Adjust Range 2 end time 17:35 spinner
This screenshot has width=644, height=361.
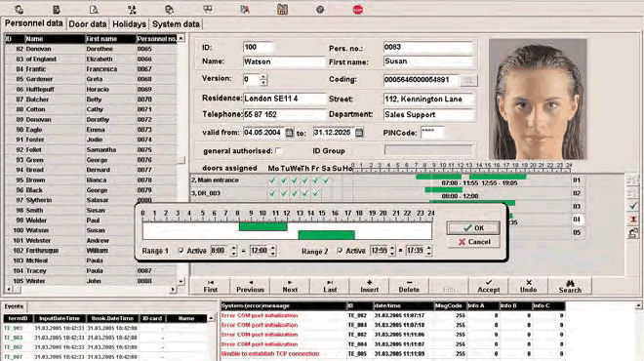[428, 251]
